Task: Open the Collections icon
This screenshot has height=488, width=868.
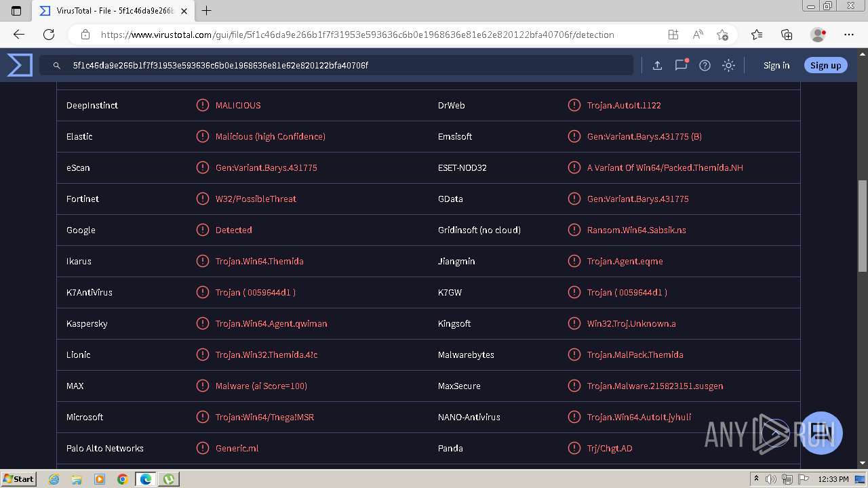Action: [x=787, y=35]
